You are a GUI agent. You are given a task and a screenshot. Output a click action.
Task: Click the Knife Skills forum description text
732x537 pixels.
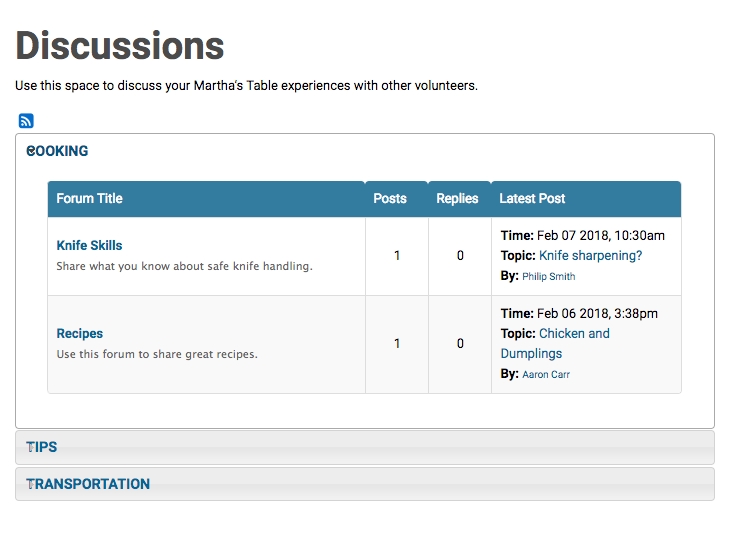coord(184,266)
